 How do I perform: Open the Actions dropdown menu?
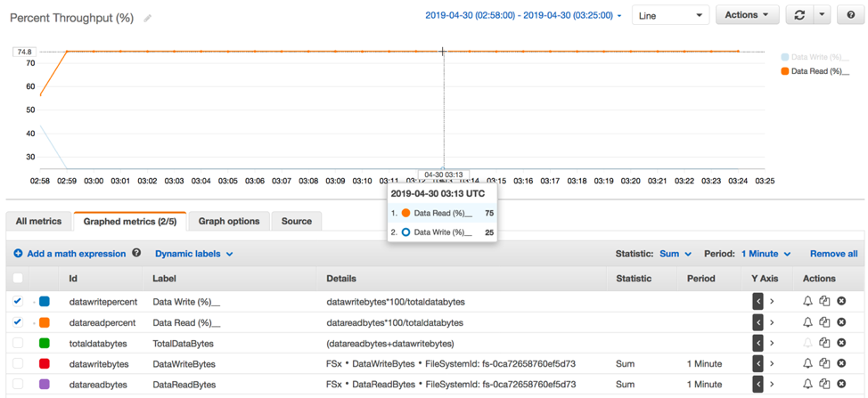pos(747,15)
